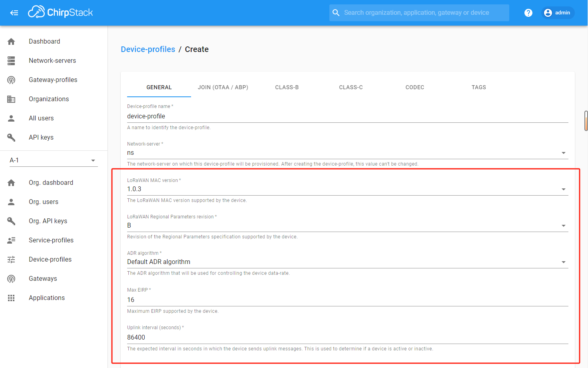The image size is (588, 368).
Task: Click the API keys key icon
Action: (x=11, y=138)
